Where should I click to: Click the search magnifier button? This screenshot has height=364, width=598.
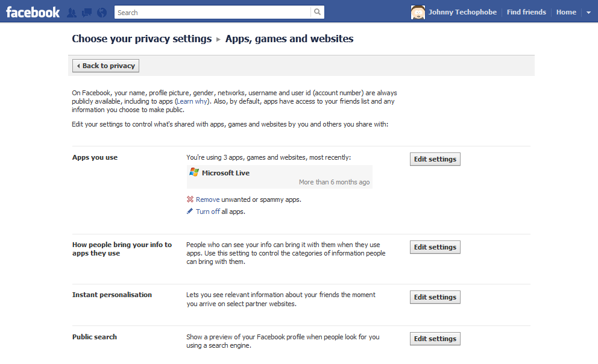click(317, 12)
